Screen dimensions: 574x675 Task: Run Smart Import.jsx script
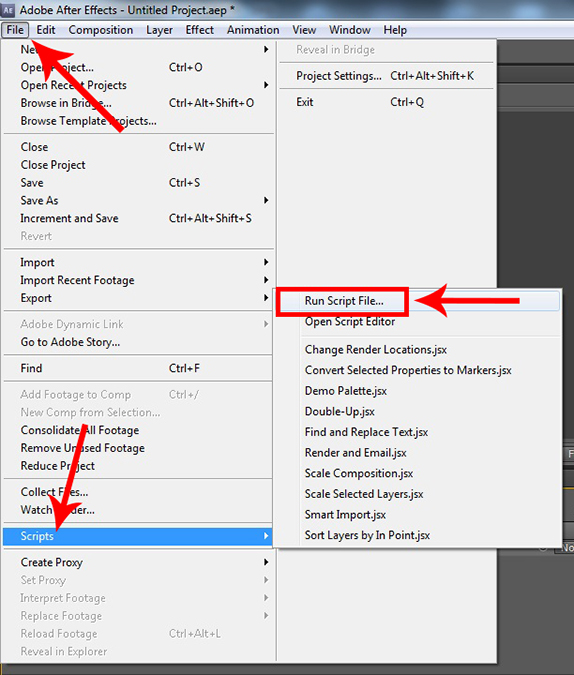coord(417,515)
